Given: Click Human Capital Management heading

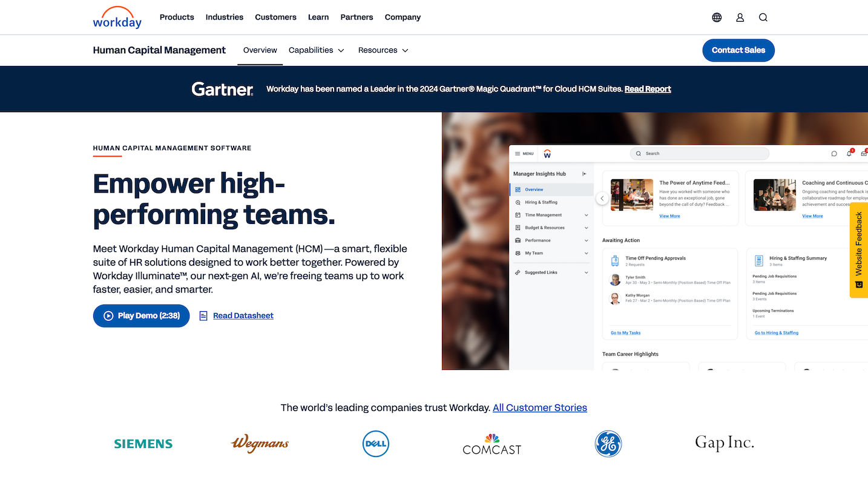Looking at the screenshot, I should pyautogui.click(x=159, y=50).
